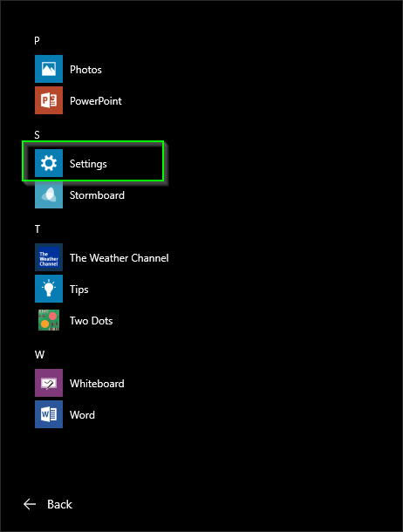Launch Two Dots game icon

tap(49, 320)
